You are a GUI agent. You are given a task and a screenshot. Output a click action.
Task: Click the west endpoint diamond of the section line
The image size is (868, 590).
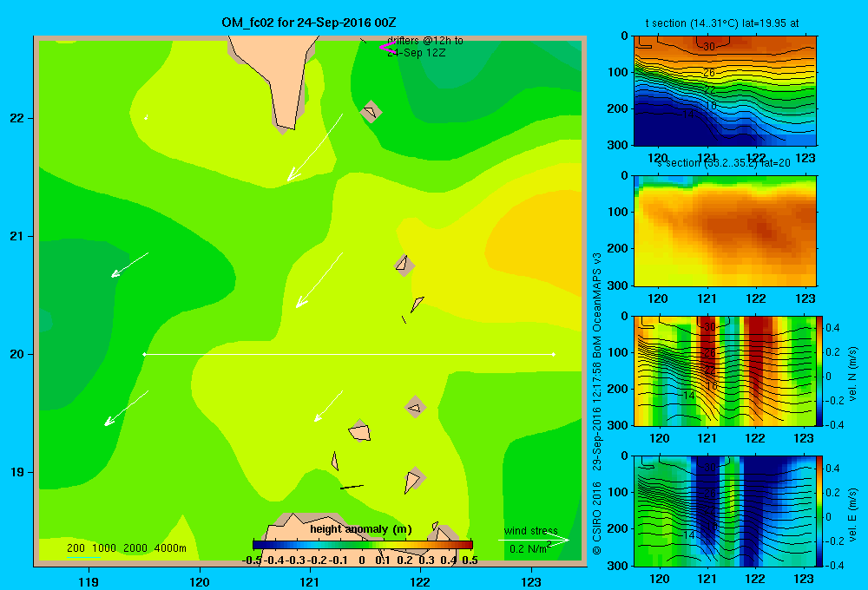click(x=144, y=354)
